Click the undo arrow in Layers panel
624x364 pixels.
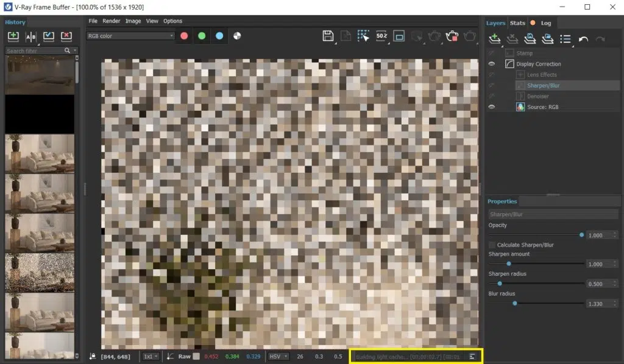tap(583, 39)
